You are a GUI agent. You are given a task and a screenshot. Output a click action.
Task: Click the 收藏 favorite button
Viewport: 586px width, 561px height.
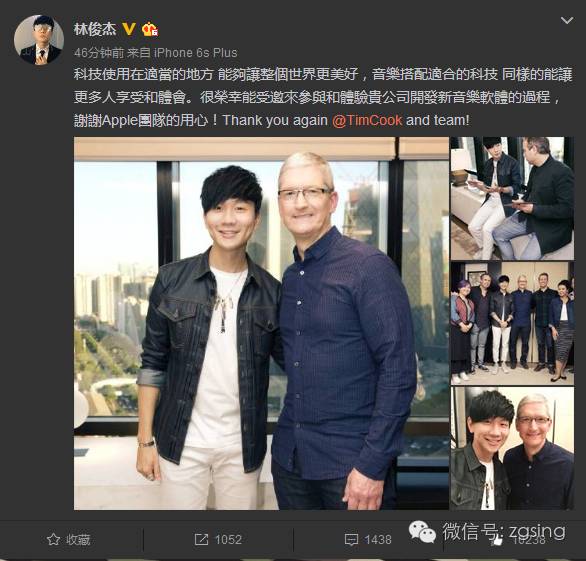(x=68, y=539)
